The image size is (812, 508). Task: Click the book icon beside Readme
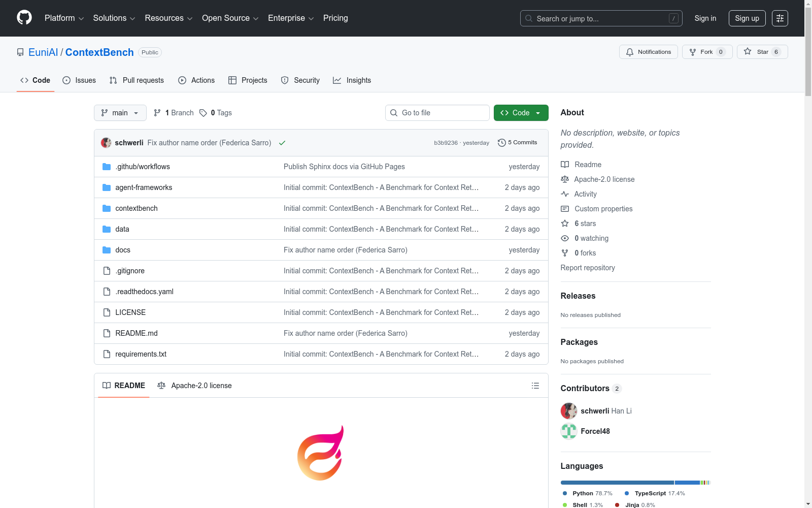[565, 165]
